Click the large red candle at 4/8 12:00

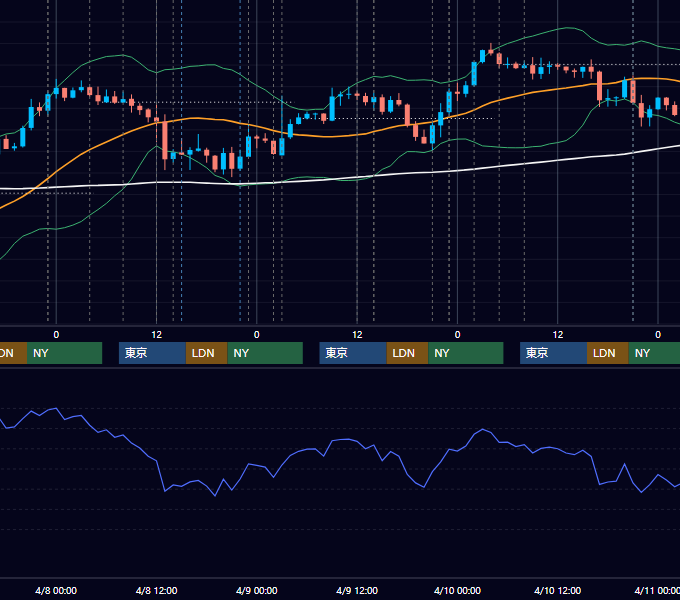[x=165, y=140]
